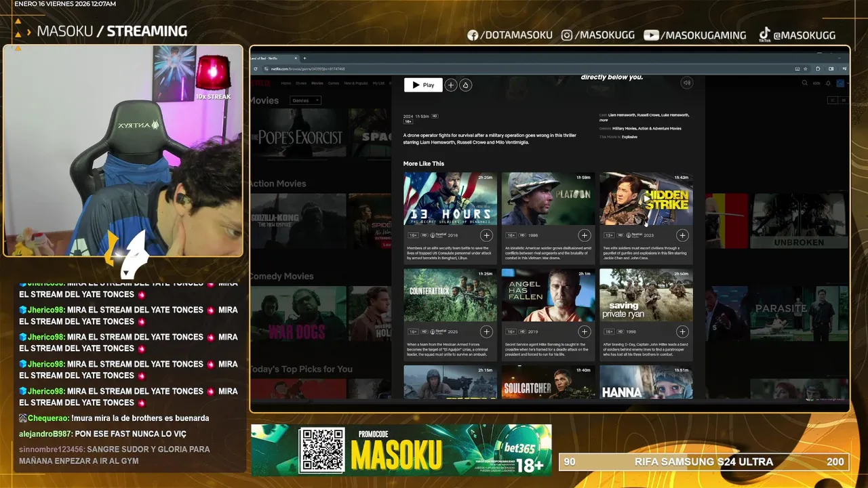868x488 pixels.
Task: Bookmark this page with the star icon
Action: pos(805,68)
